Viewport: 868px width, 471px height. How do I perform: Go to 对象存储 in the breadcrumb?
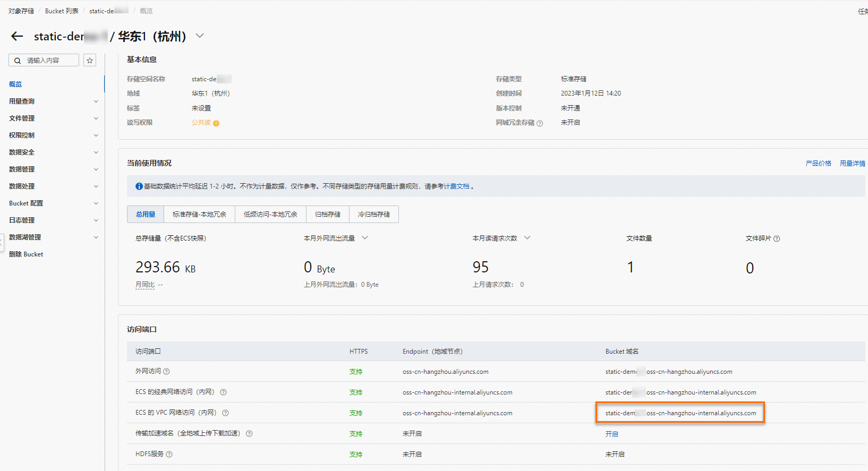[21, 11]
